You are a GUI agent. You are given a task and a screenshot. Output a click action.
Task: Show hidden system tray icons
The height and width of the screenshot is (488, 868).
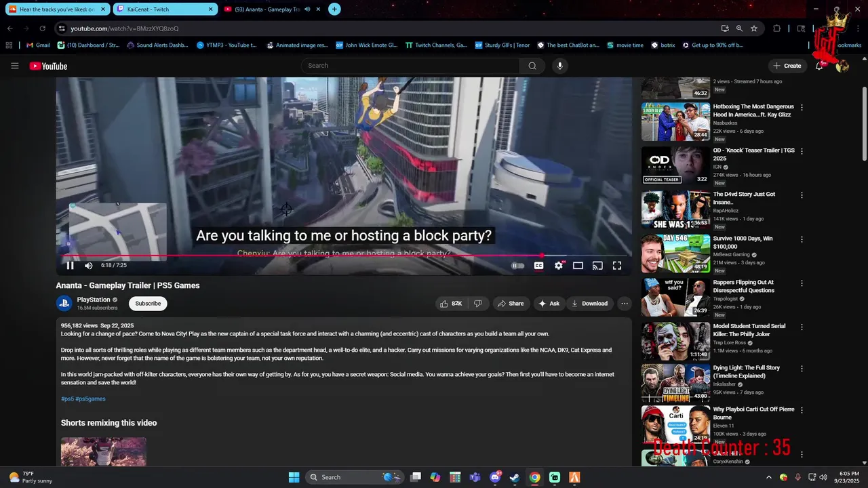pos(768,477)
